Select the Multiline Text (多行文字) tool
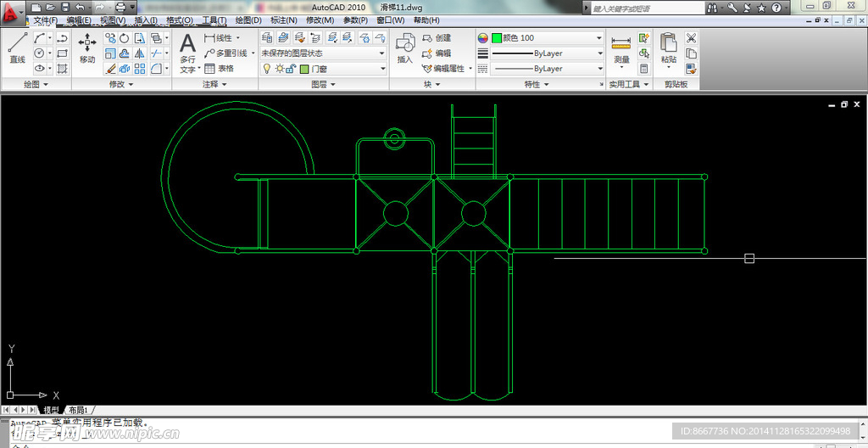The height and width of the screenshot is (448, 868). tap(187, 53)
